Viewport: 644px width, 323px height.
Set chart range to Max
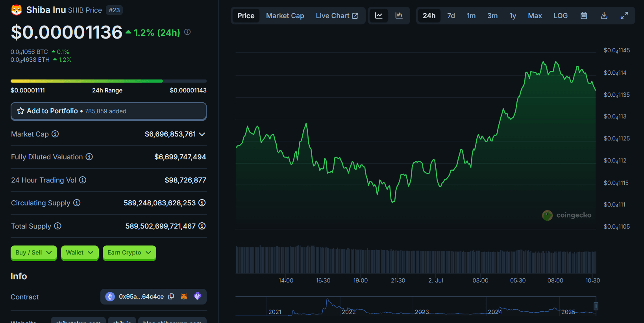click(x=535, y=16)
